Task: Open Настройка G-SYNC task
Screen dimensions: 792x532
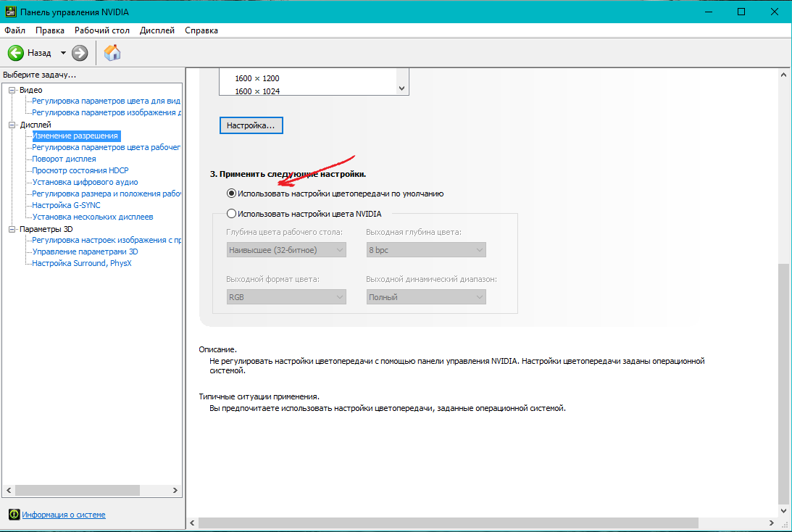Action: [x=66, y=206]
